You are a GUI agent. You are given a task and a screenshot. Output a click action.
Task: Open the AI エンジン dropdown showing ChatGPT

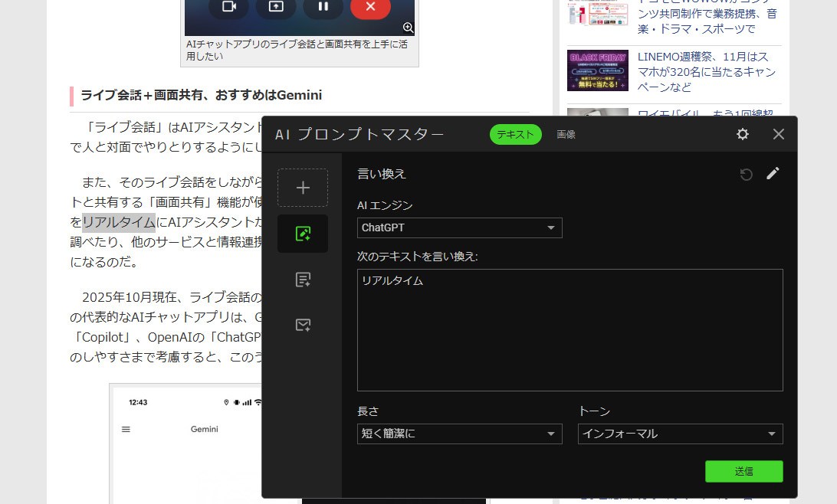coord(459,227)
